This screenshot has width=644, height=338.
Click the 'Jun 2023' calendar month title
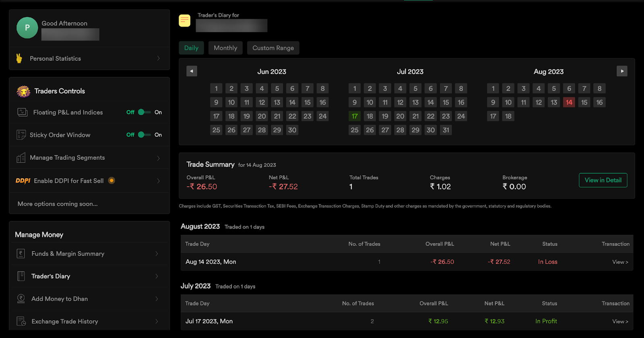tap(272, 72)
